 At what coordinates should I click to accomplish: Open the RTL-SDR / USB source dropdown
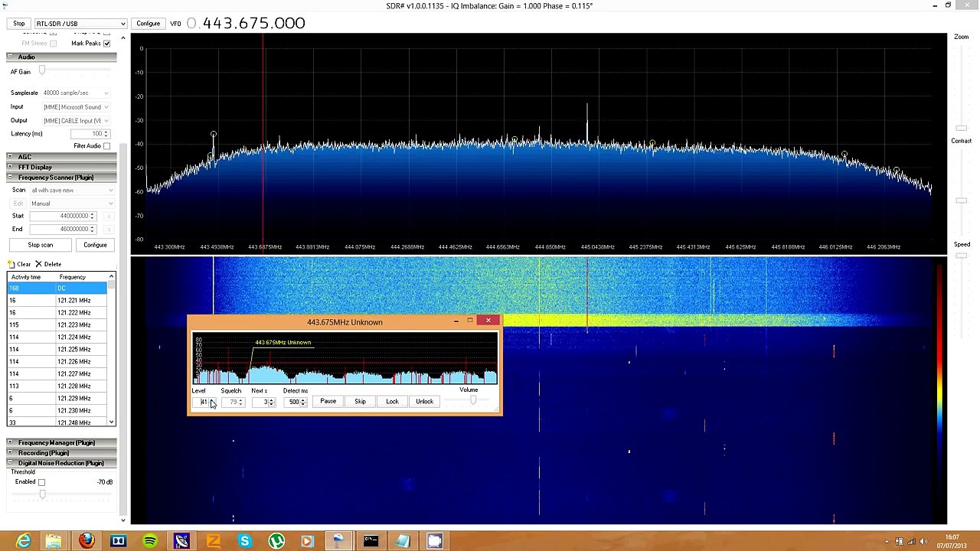(80, 24)
